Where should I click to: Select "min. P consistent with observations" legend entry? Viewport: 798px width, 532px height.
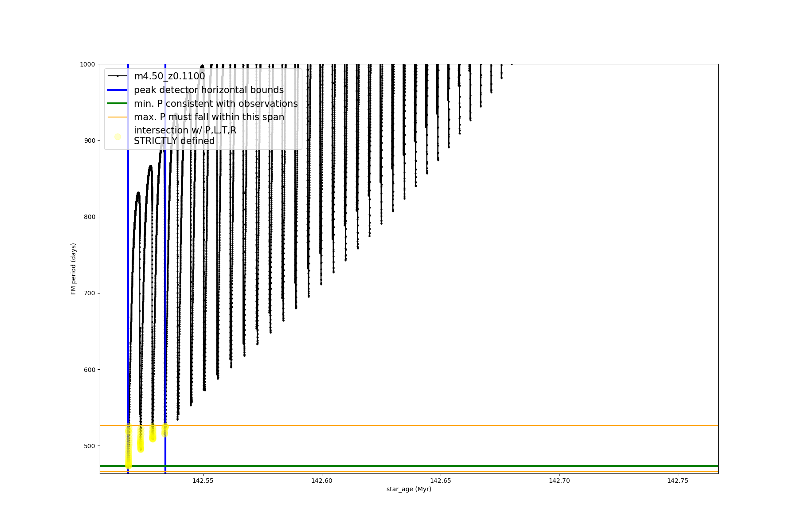coord(215,104)
